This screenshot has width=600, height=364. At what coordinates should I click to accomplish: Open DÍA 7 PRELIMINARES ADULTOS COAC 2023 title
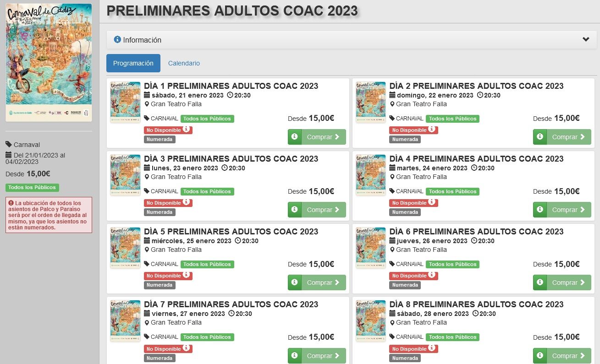click(x=231, y=304)
